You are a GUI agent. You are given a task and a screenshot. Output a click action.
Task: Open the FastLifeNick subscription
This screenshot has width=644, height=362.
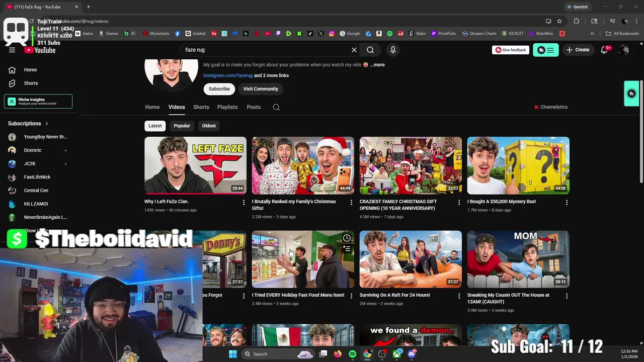tap(38, 177)
